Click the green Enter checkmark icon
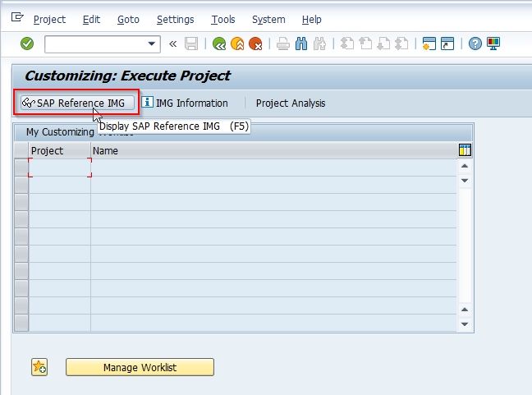The image size is (532, 395). click(x=27, y=44)
